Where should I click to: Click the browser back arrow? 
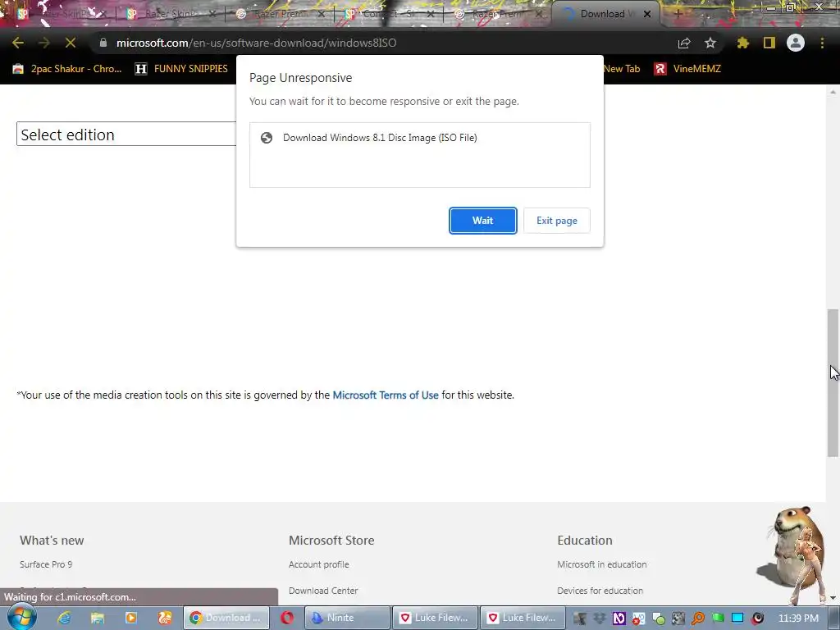click(18, 43)
